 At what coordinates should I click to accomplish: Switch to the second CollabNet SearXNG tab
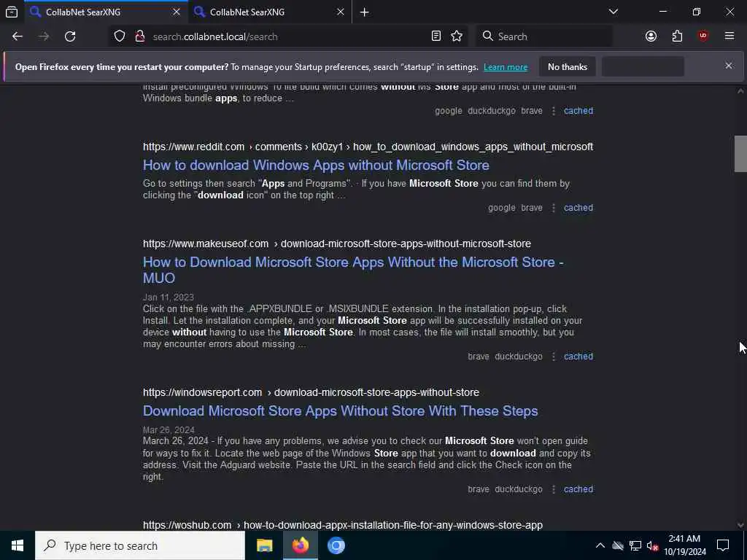click(269, 12)
